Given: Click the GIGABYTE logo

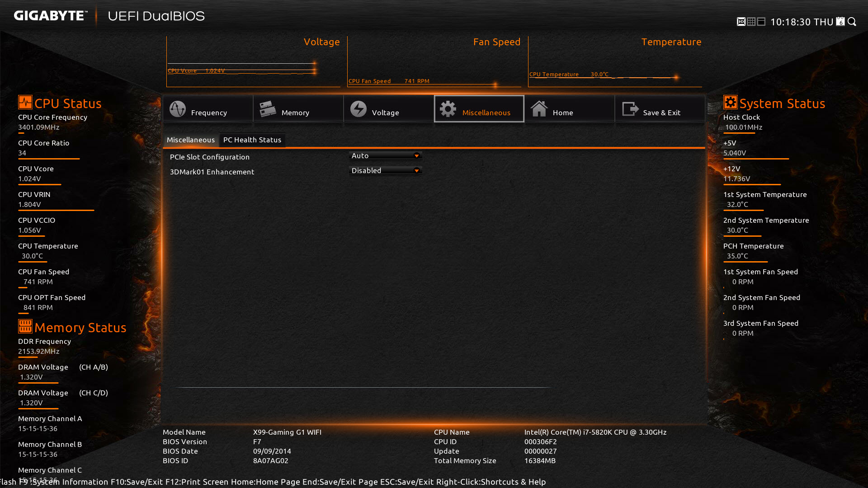Looking at the screenshot, I should [50, 16].
